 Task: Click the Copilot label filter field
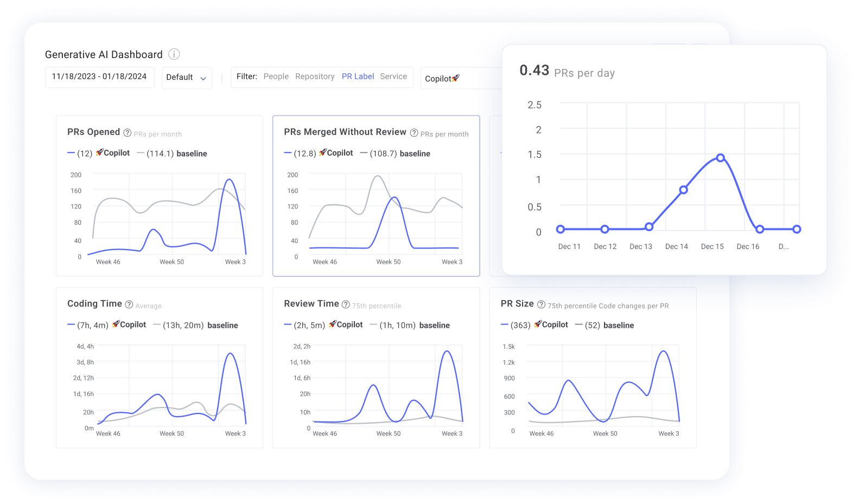tap(461, 78)
